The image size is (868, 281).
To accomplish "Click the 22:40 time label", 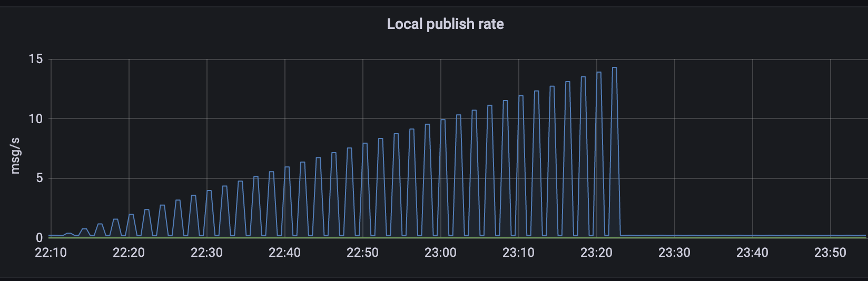I will pos(284,253).
